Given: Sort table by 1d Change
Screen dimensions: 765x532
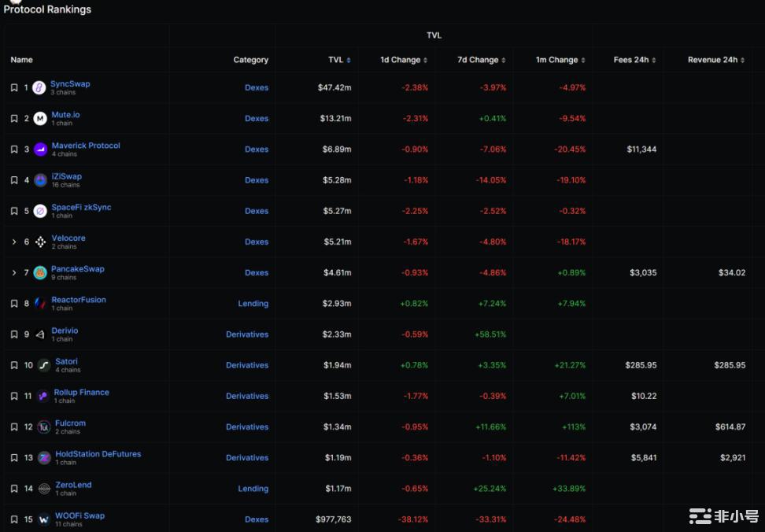Looking at the screenshot, I should [404, 60].
